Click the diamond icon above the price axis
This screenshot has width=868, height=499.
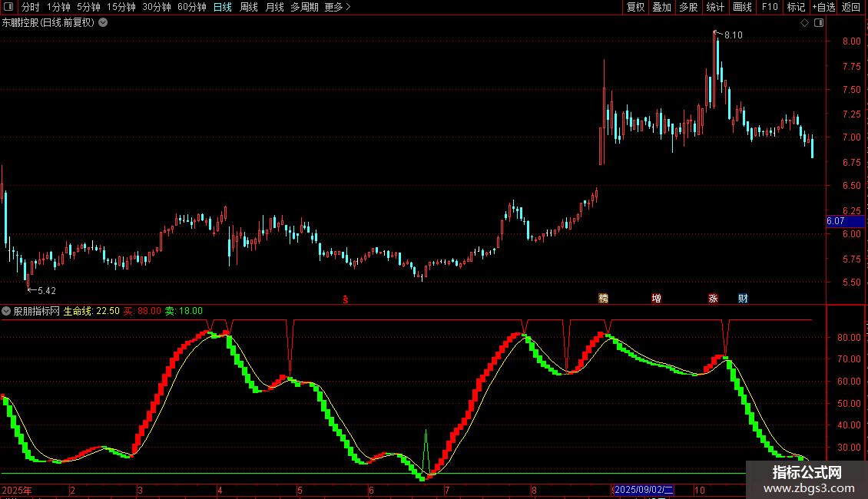(805, 23)
